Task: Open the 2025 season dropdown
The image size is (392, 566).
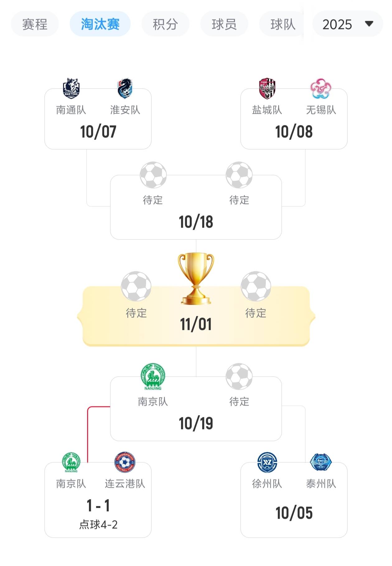Action: pyautogui.click(x=348, y=24)
